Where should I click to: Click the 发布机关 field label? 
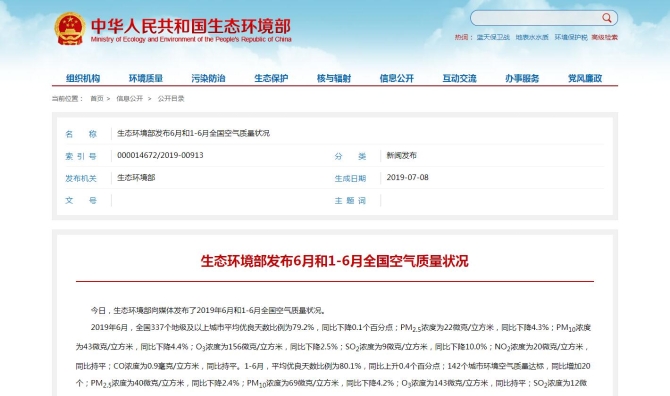[x=81, y=179]
